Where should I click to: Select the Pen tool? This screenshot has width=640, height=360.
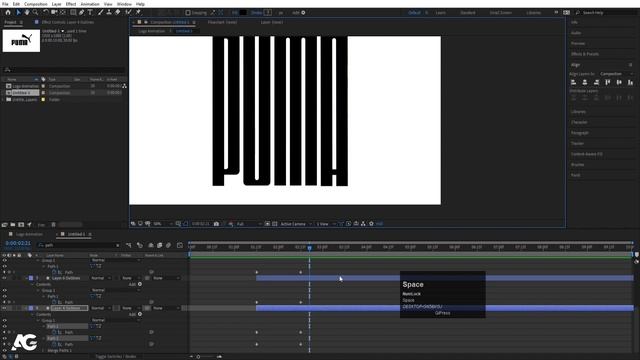click(82, 13)
